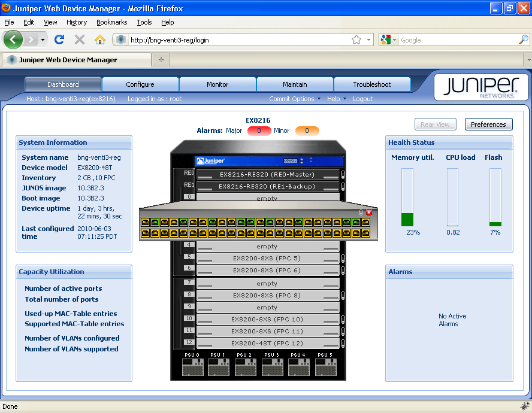Viewport: 532px width, 413px height.
Task: Select the PSU 4 power supply
Action: pos(298,368)
